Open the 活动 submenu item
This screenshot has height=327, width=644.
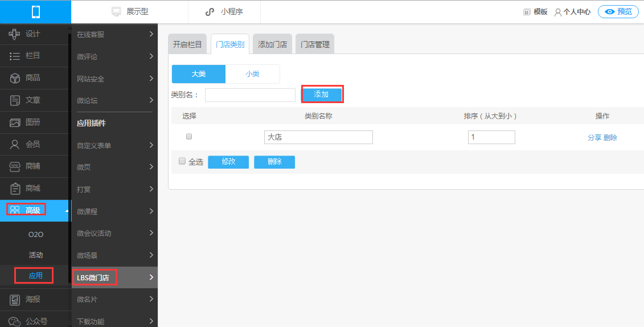coord(36,255)
